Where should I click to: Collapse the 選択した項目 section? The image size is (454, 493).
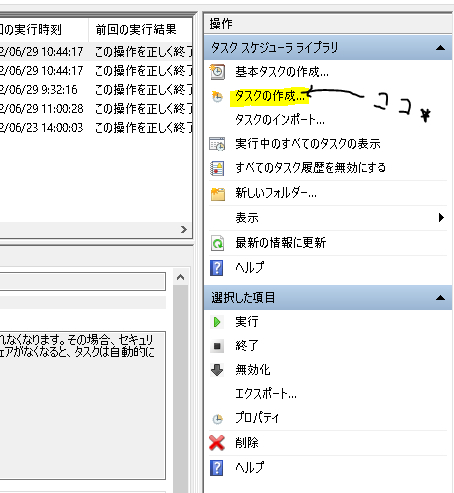tap(440, 298)
